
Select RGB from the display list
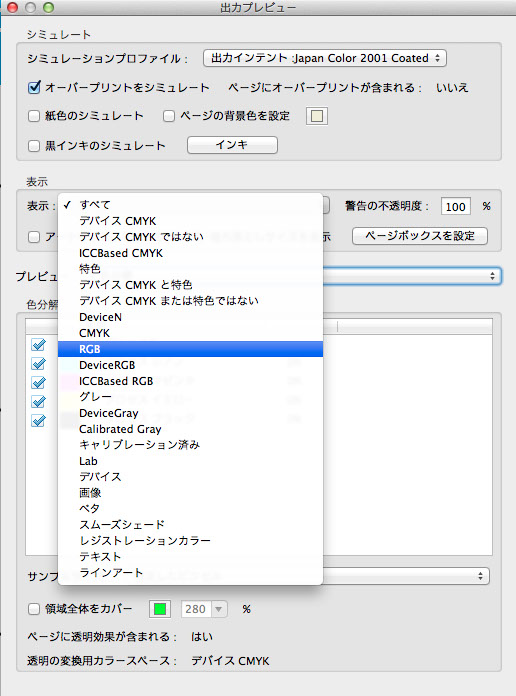(190, 349)
